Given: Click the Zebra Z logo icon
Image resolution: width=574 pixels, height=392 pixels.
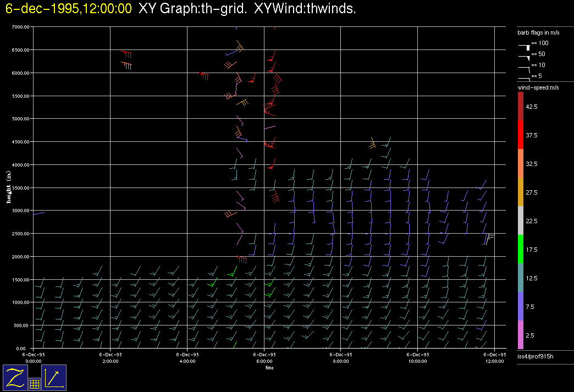Looking at the screenshot, I should click(15, 378).
